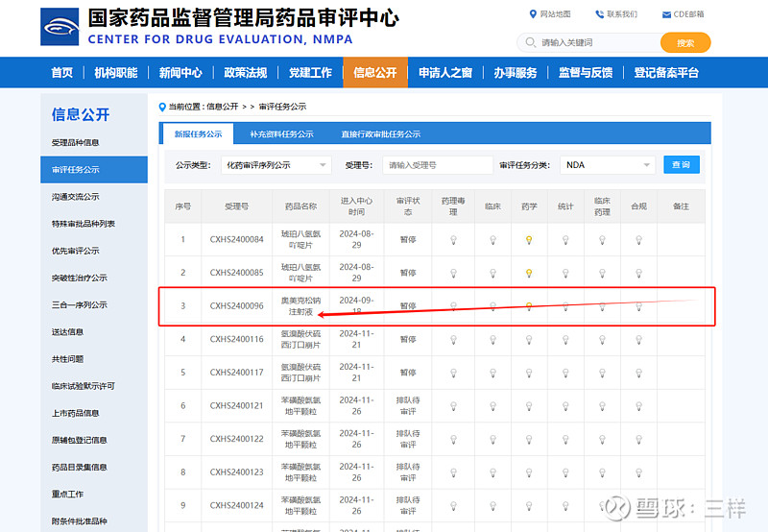Click the blue 查询 button
768x532 pixels.
pyautogui.click(x=681, y=165)
